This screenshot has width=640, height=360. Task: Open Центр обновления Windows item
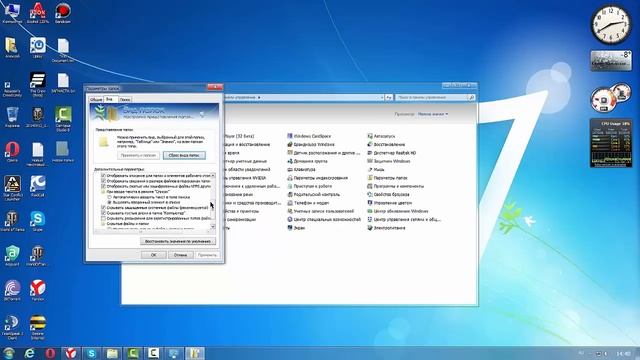pyautogui.click(x=398, y=211)
